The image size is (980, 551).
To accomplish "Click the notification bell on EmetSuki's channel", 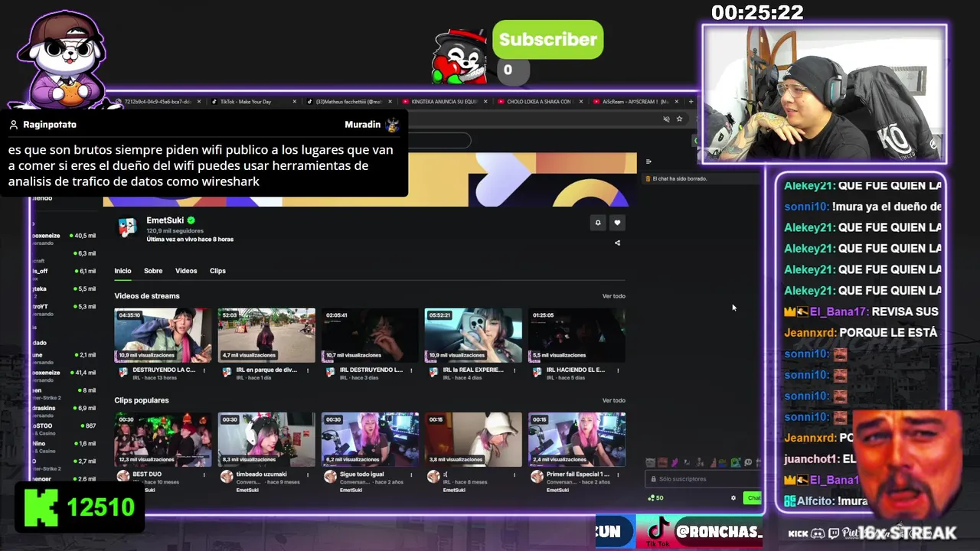I will 598,223.
